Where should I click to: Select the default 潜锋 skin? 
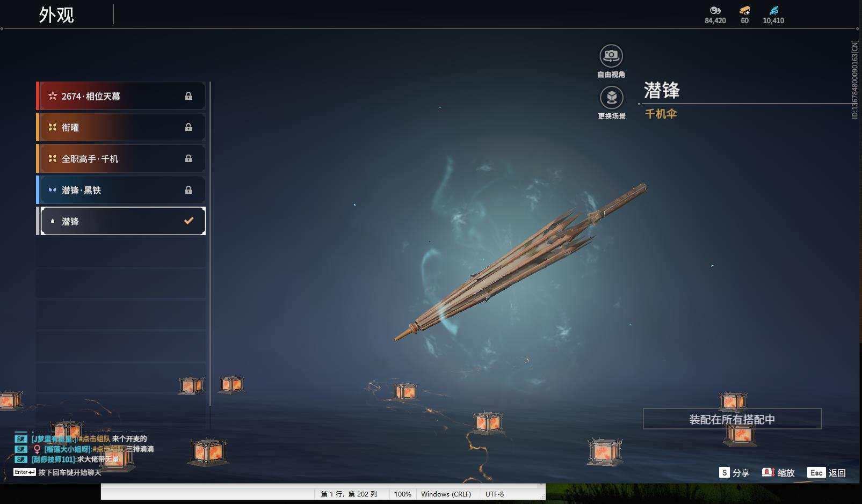[121, 221]
